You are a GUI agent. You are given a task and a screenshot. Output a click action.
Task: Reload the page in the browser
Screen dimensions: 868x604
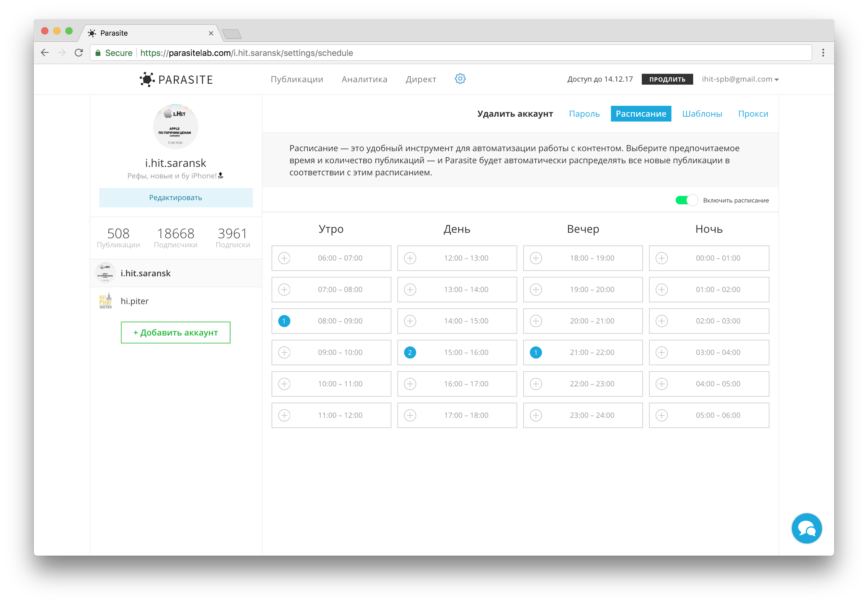pos(78,53)
